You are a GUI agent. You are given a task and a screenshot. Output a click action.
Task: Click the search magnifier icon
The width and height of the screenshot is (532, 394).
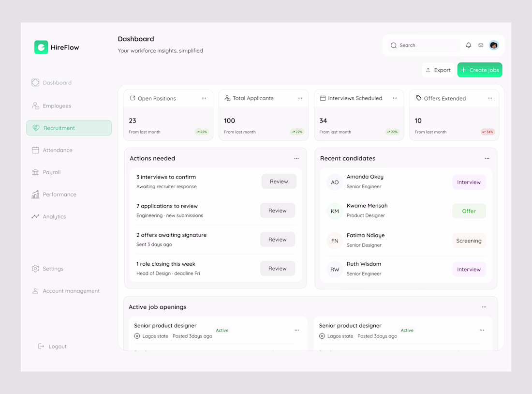pos(394,45)
